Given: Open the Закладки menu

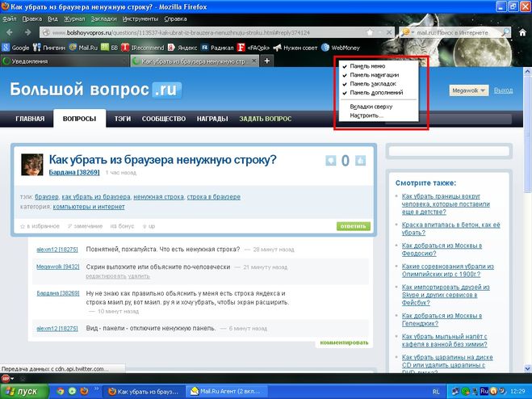Looking at the screenshot, I should [103, 19].
